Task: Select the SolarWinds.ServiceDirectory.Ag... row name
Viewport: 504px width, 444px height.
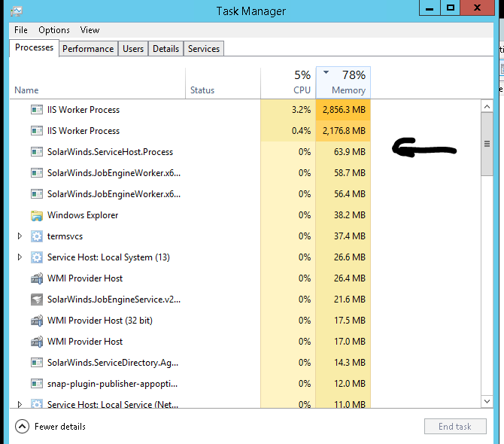Action: tap(113, 363)
